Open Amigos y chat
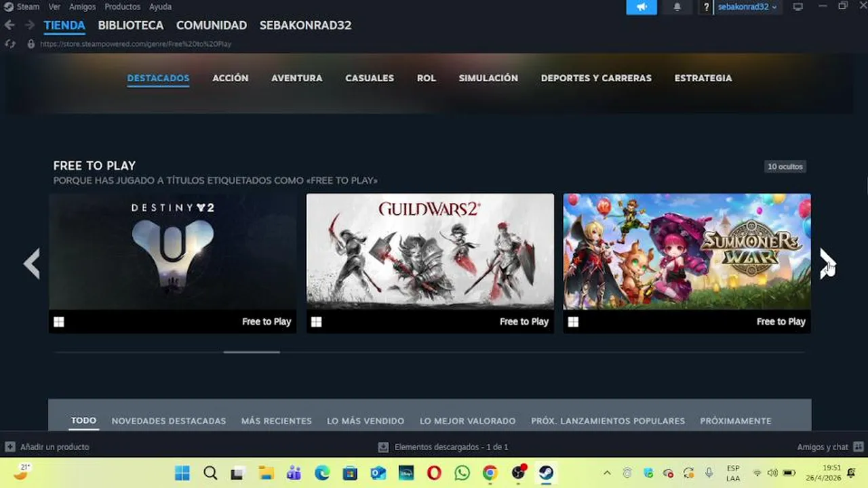Viewport: 868px width, 488px height. 830,447
